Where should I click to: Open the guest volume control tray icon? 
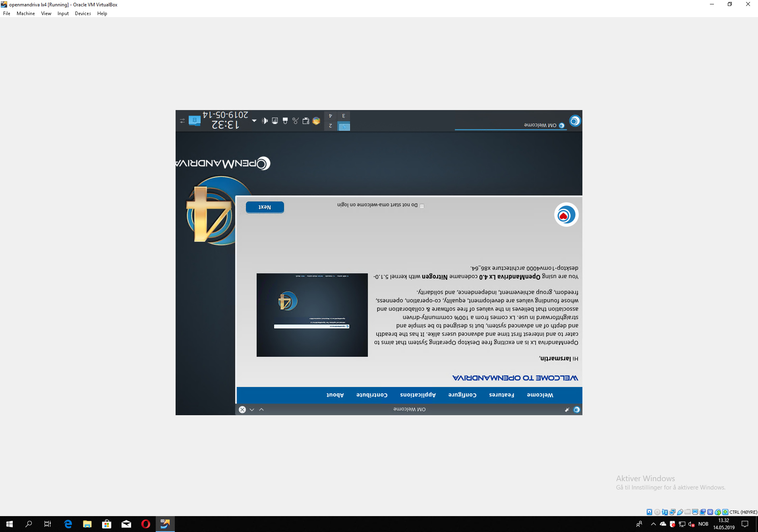(x=265, y=121)
